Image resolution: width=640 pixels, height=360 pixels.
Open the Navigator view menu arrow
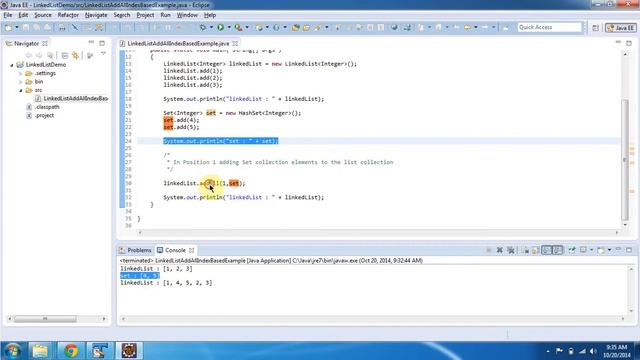(x=103, y=53)
